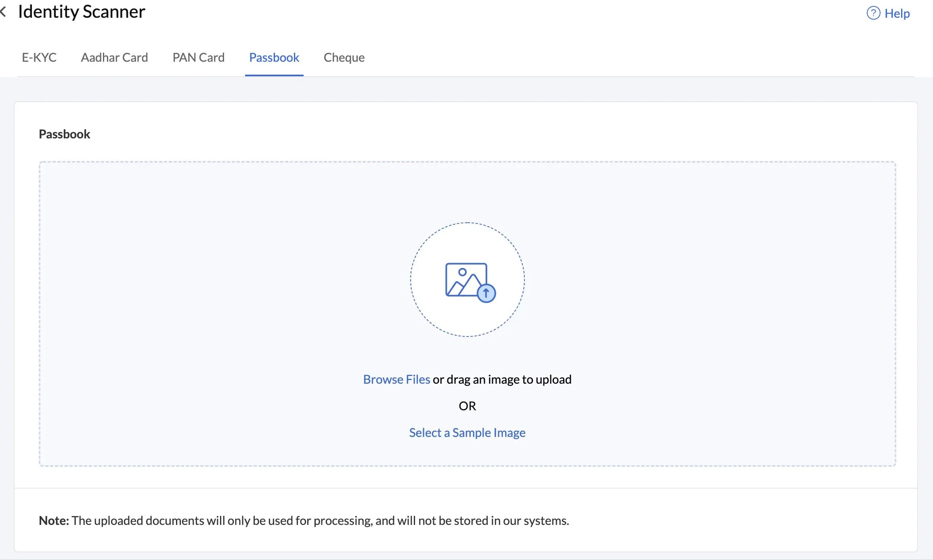
Task: Click the bold Note label
Action: point(54,520)
